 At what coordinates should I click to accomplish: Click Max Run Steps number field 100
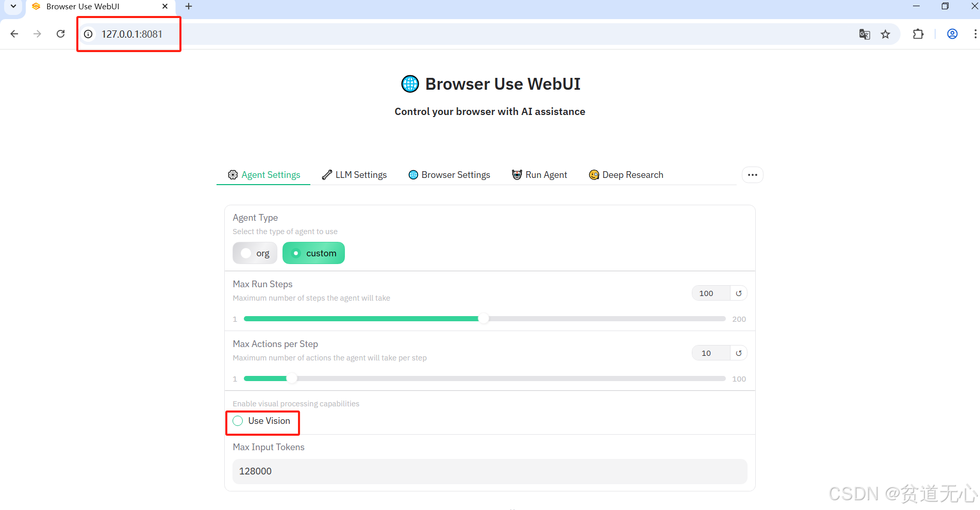(711, 293)
